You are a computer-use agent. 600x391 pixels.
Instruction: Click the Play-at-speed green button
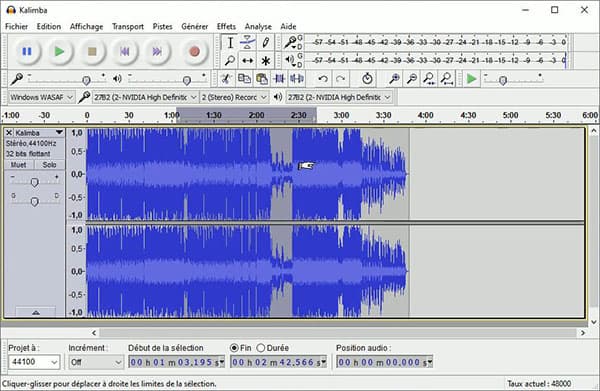pos(471,79)
